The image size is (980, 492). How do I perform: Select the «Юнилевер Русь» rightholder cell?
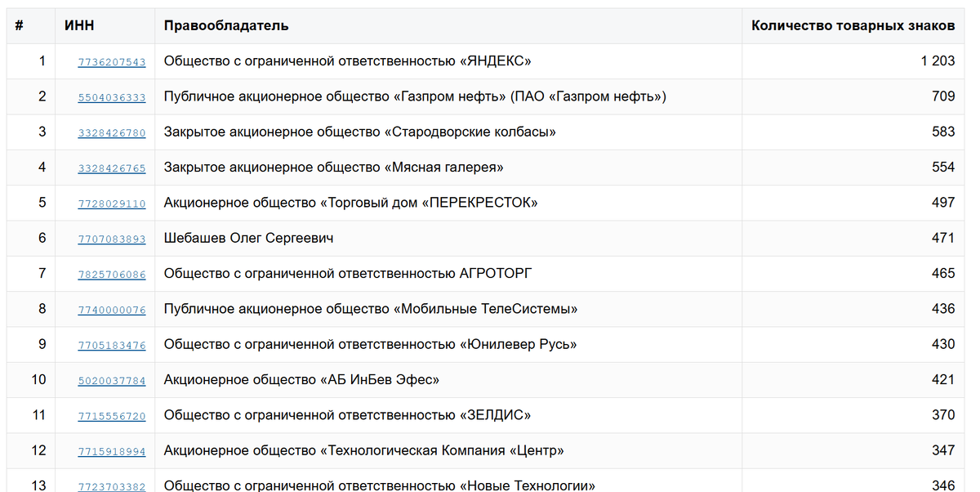pos(448,344)
